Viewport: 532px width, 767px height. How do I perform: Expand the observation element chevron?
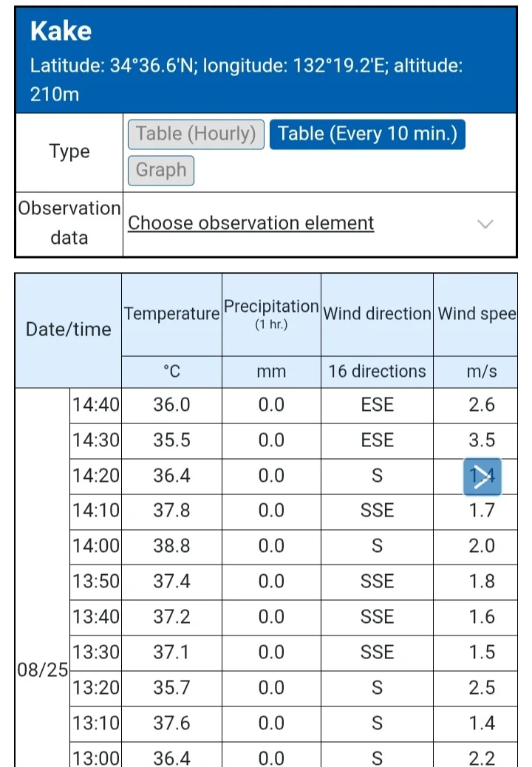click(x=485, y=224)
